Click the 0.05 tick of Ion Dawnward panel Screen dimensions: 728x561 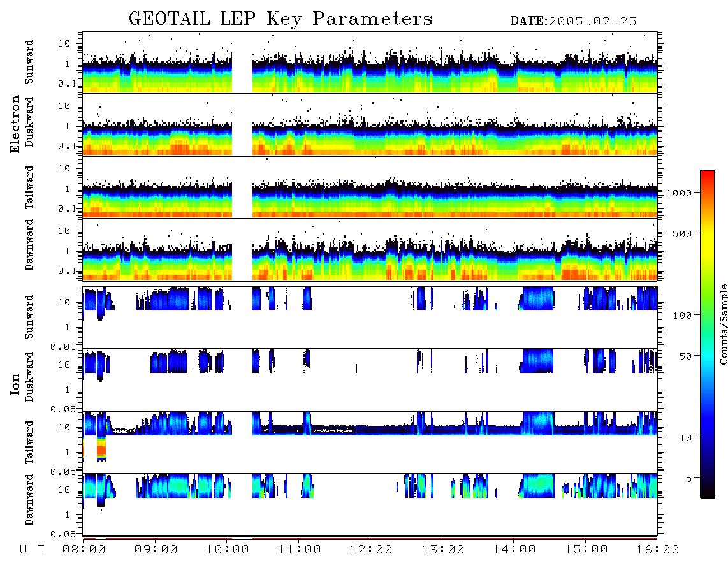pyautogui.click(x=62, y=534)
